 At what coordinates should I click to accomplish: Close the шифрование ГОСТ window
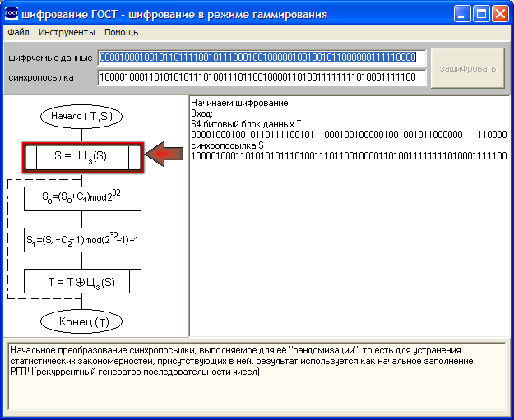(x=500, y=14)
